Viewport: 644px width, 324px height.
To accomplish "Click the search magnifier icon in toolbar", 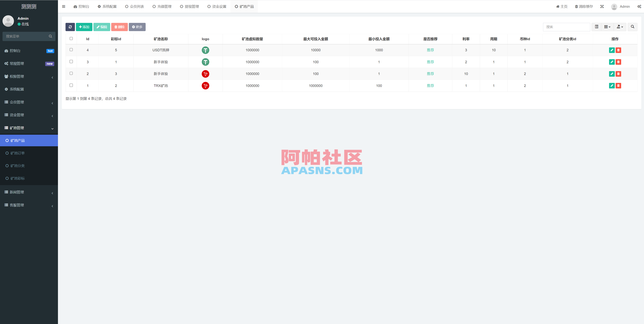I will [x=633, y=27].
